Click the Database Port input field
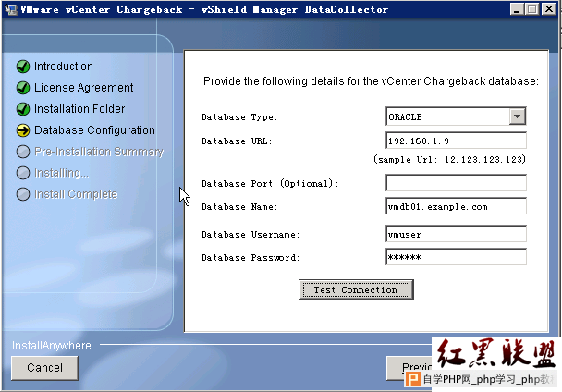 pos(456,183)
